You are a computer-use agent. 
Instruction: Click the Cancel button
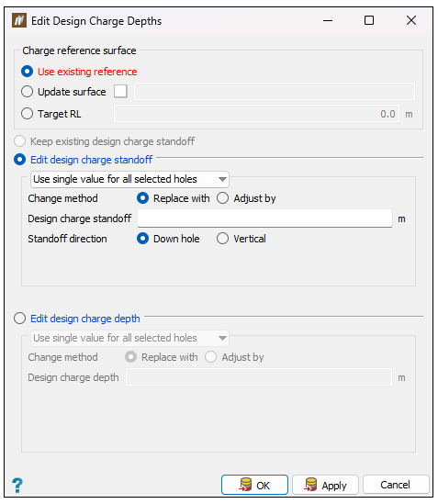pos(396,485)
